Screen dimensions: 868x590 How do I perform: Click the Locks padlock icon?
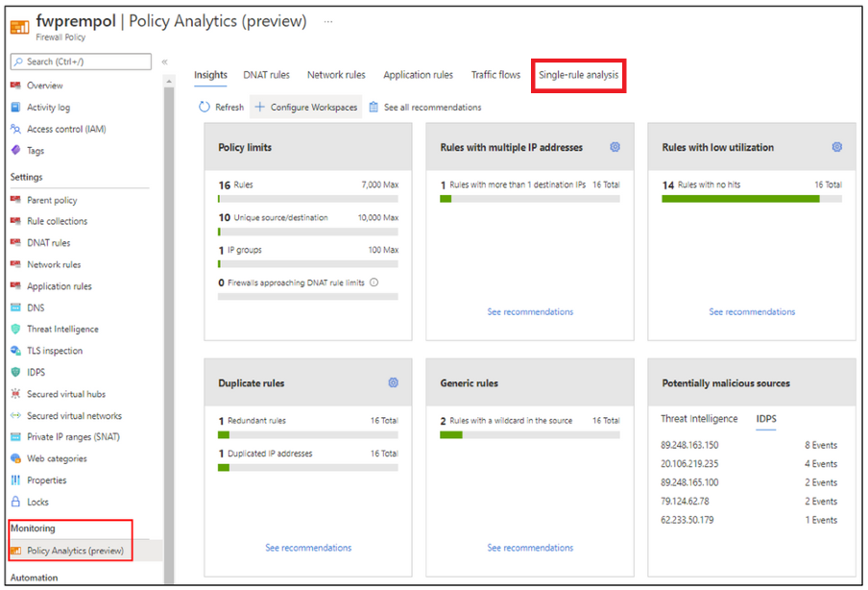tap(15, 502)
